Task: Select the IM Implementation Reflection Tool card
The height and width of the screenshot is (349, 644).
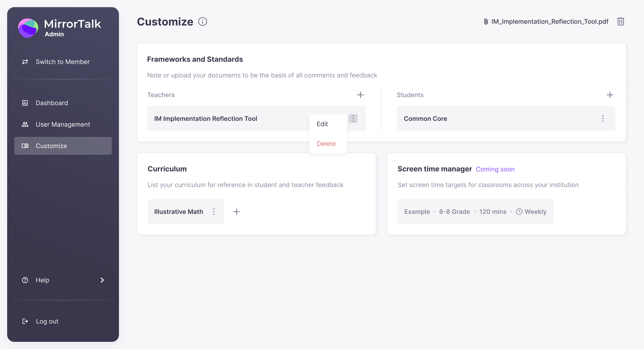Action: [256, 119]
